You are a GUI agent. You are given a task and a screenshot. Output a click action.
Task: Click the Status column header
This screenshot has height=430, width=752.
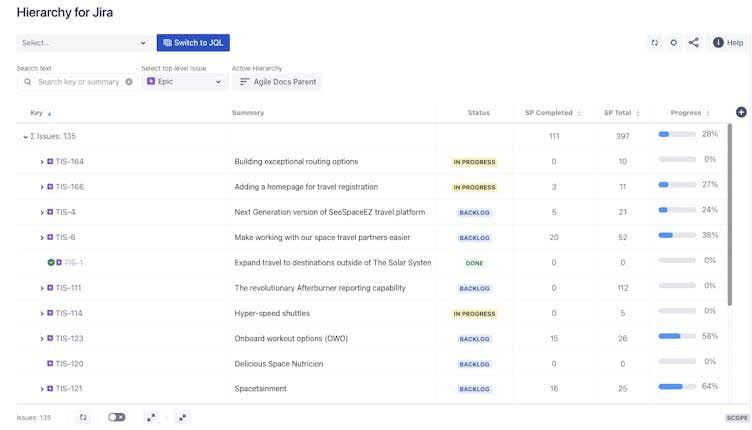479,113
